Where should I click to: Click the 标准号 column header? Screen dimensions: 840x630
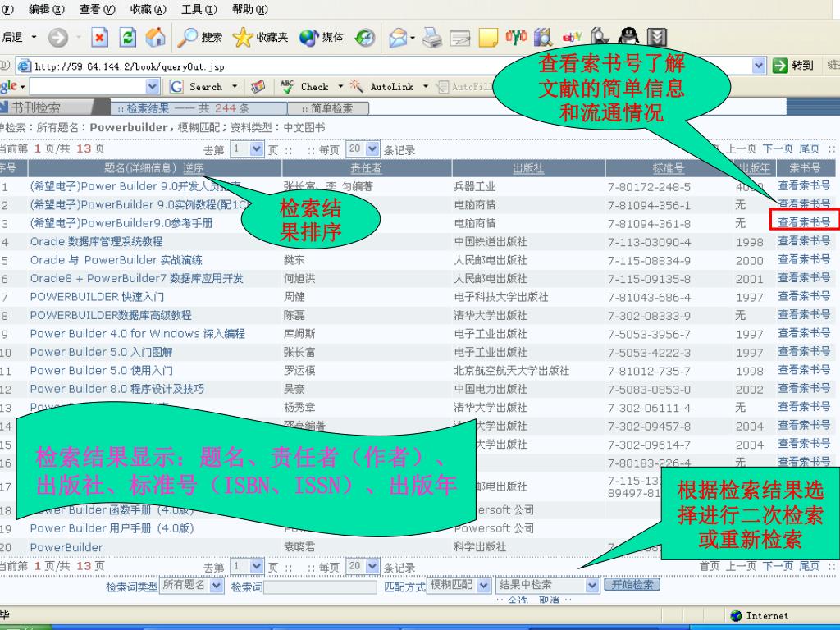click(669, 168)
